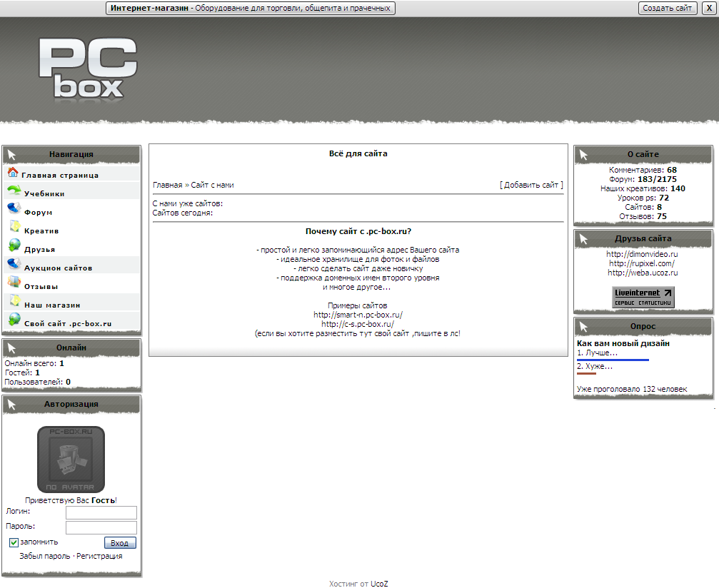This screenshot has height=588, width=719.
Task: Click the blue Форум globe icon
Action: tap(13, 208)
